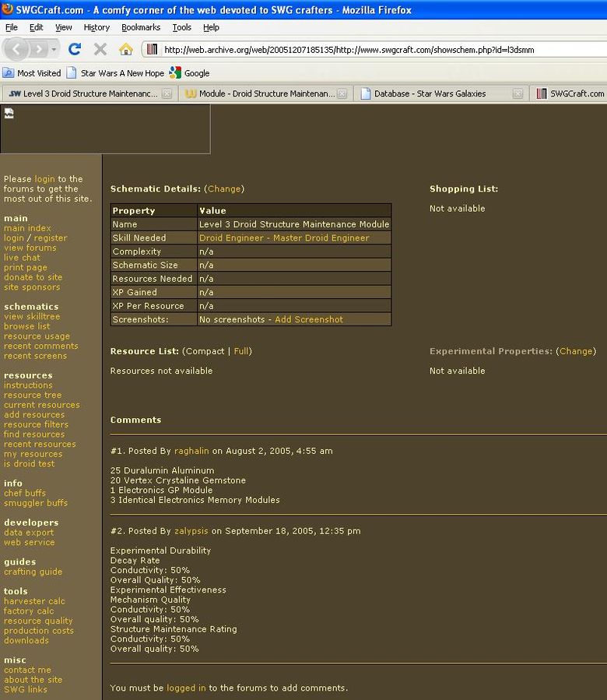The width and height of the screenshot is (607, 700).
Task: Switch to the Module - Droid Structure tab
Action: pos(260,93)
